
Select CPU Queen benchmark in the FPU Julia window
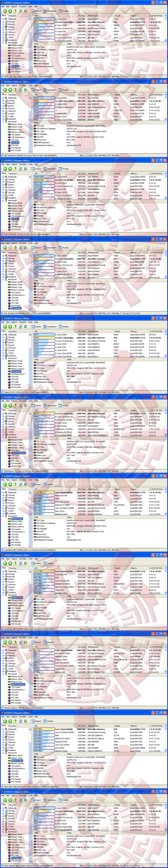point(16,56)
